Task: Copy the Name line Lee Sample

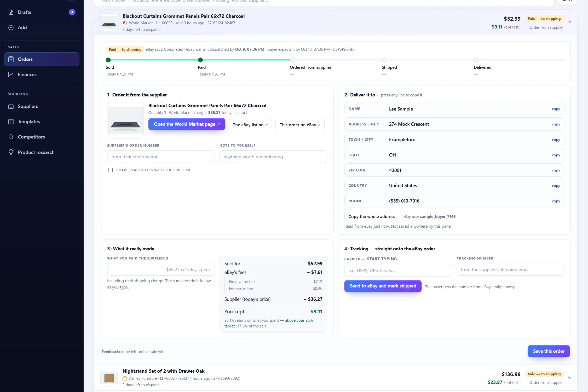Action: tap(556, 109)
